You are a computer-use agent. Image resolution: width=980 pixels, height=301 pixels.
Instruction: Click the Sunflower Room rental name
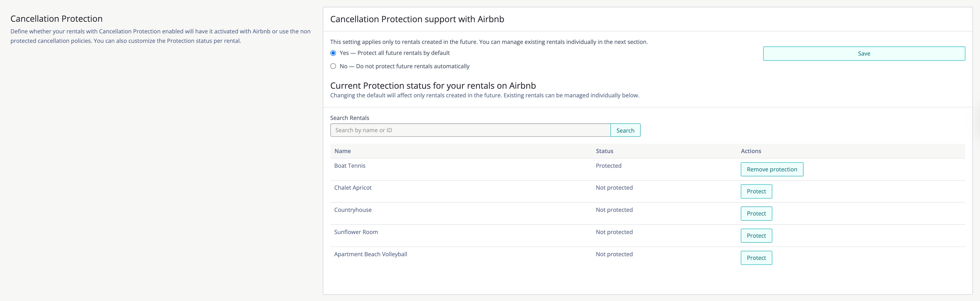coord(356,232)
